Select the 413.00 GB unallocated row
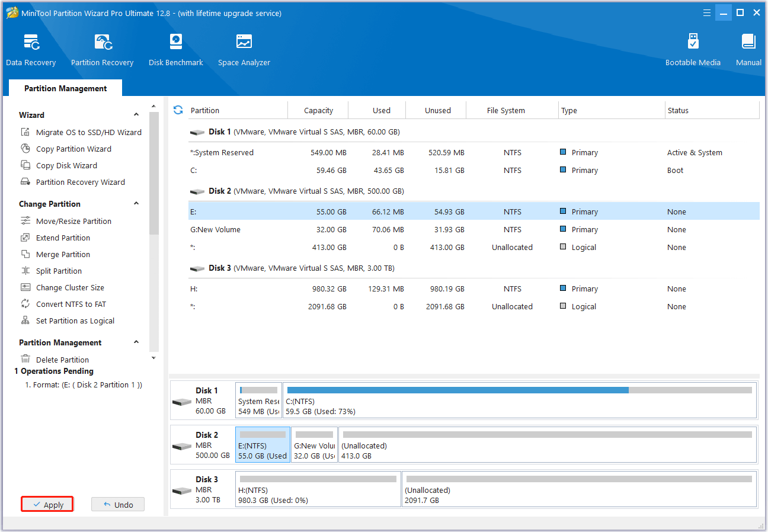The height and width of the screenshot is (532, 768). tap(474, 247)
